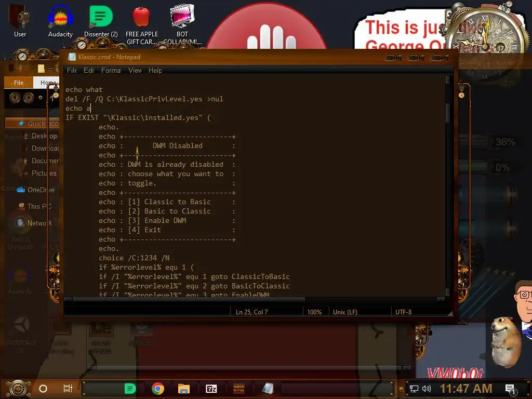
Task: Open the Action Center notification icon
Action: point(510,389)
